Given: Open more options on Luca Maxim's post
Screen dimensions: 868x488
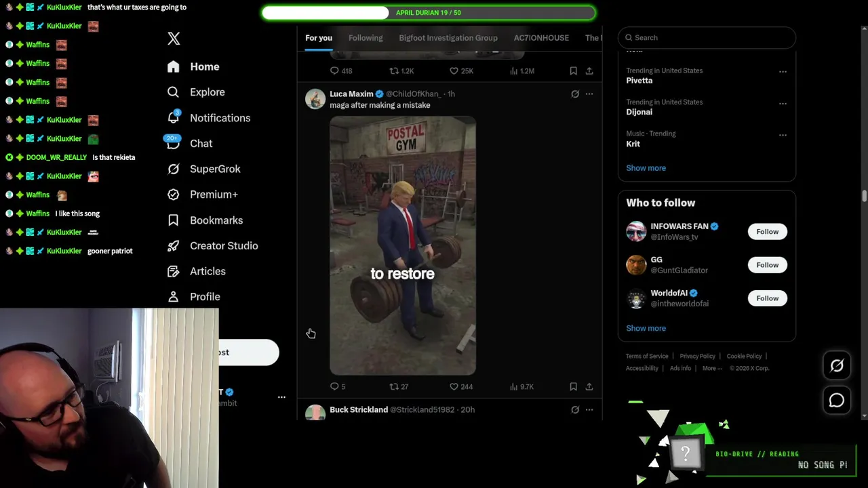Looking at the screenshot, I should tap(589, 94).
